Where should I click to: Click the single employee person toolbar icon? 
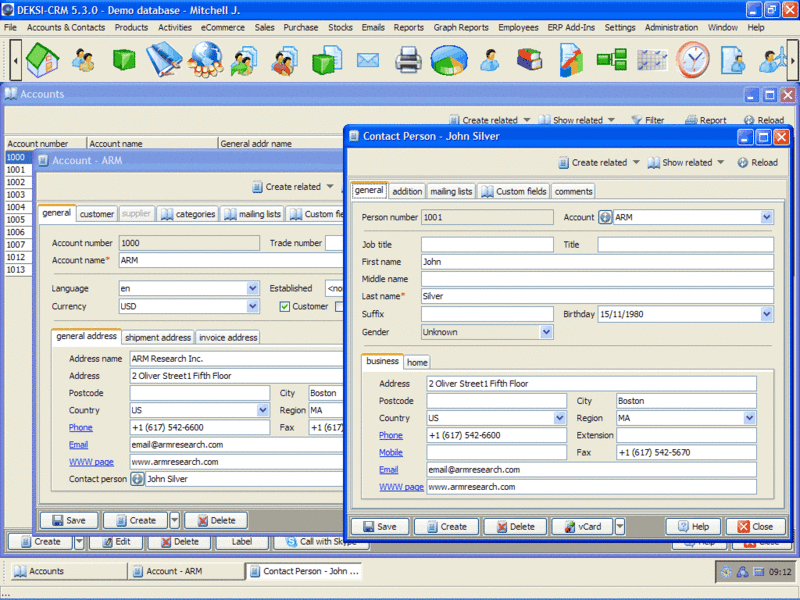(x=490, y=60)
